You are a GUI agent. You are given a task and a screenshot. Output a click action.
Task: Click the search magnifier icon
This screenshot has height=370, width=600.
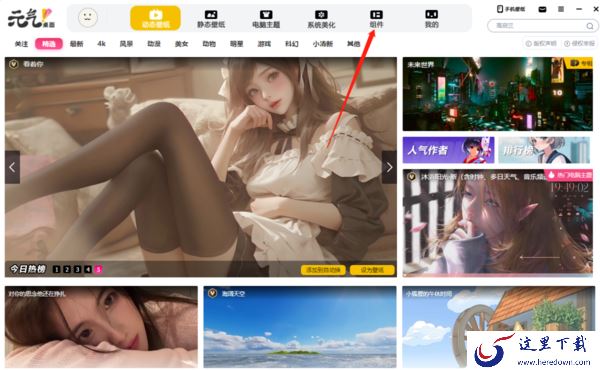(590, 26)
